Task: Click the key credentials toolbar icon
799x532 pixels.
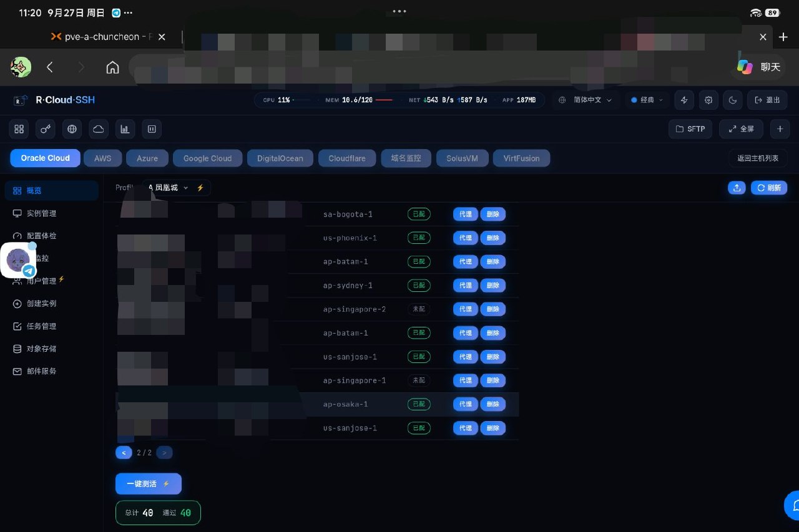Action: (46, 129)
